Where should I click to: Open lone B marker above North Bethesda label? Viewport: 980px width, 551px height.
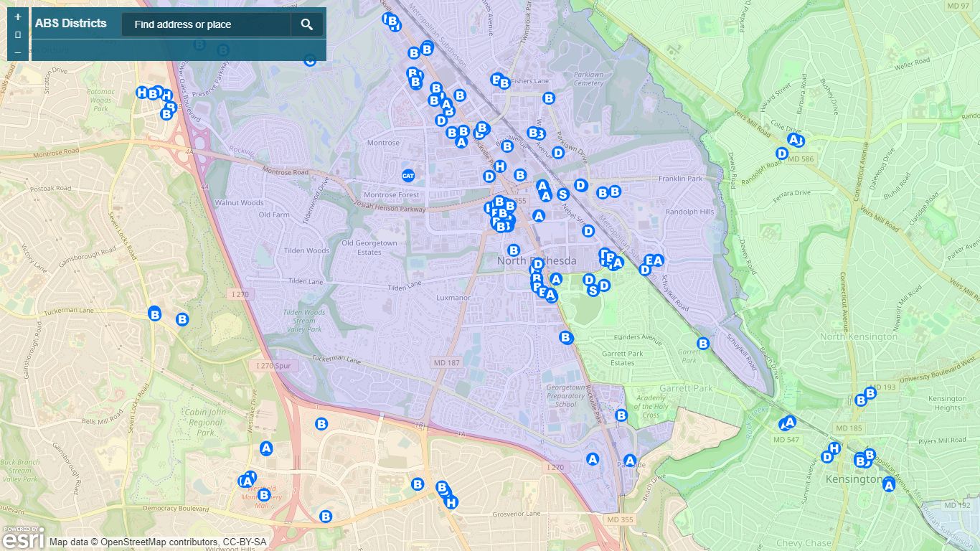pyautogui.click(x=514, y=250)
